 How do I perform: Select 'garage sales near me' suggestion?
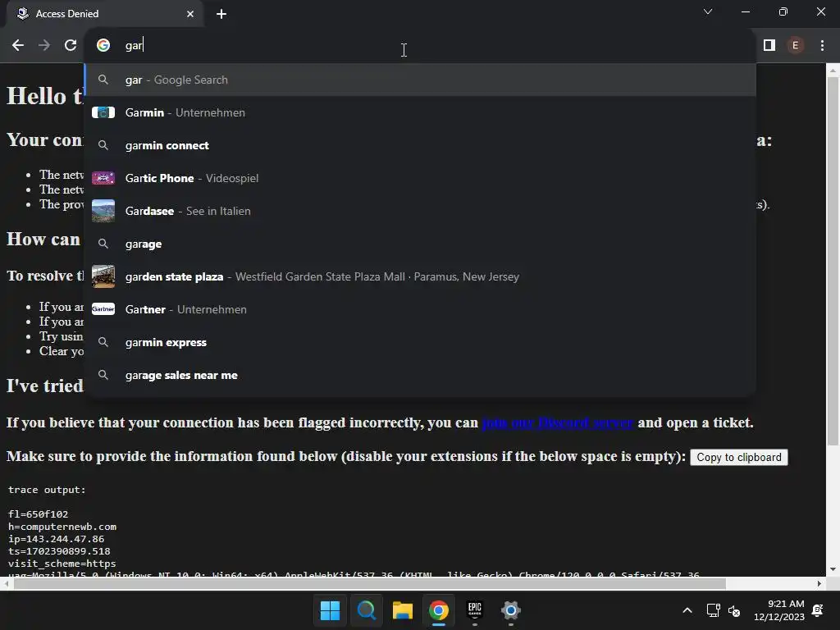click(x=421, y=375)
